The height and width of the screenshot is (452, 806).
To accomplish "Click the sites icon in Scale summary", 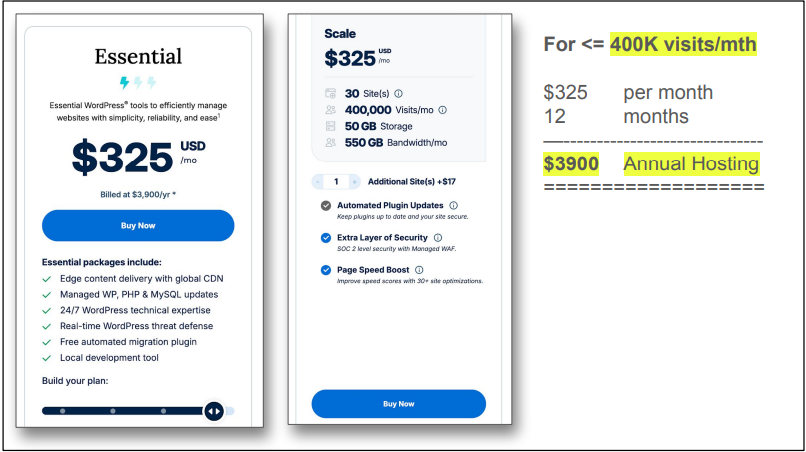I will pos(330,94).
